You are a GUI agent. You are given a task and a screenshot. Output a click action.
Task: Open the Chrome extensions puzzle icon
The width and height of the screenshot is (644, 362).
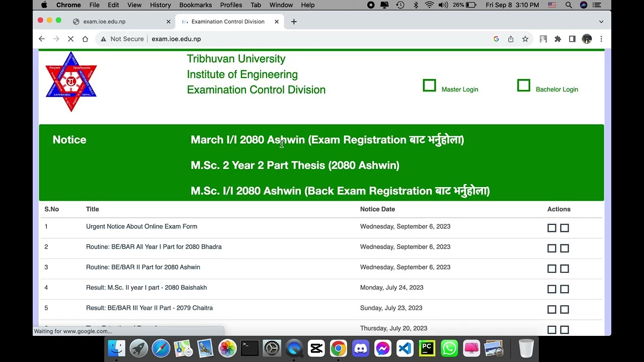(557, 39)
